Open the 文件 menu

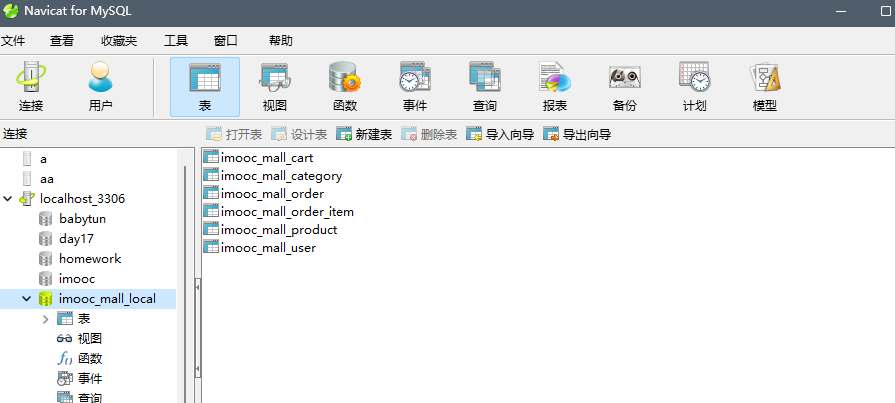tap(13, 41)
